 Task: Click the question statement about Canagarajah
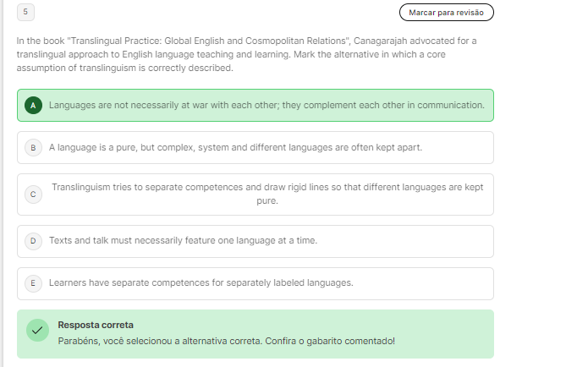[246, 54]
